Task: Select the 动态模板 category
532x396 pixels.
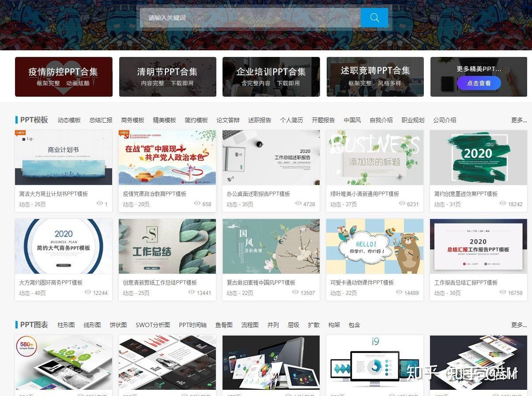Action: pos(69,120)
